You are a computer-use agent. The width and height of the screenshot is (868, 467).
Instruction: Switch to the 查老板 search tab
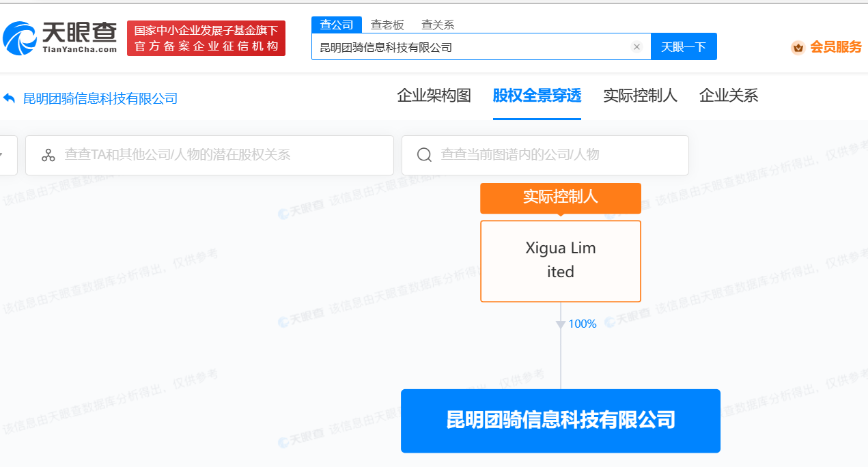[x=387, y=25]
